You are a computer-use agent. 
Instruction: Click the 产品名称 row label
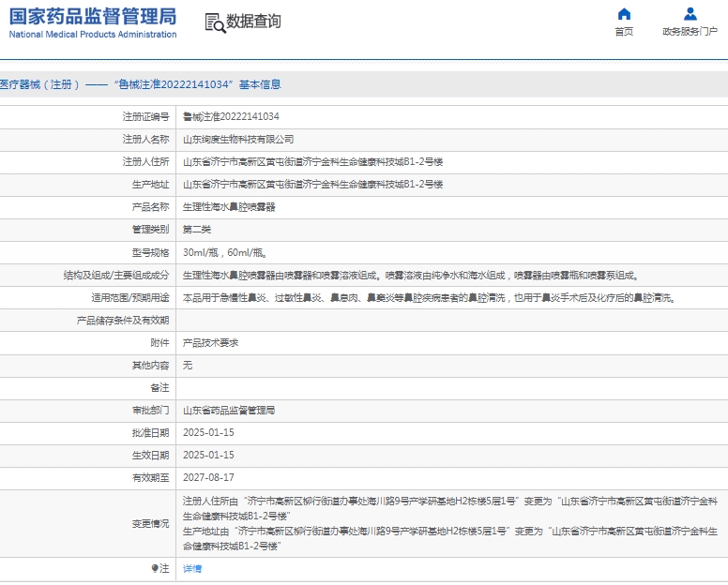[x=150, y=207]
